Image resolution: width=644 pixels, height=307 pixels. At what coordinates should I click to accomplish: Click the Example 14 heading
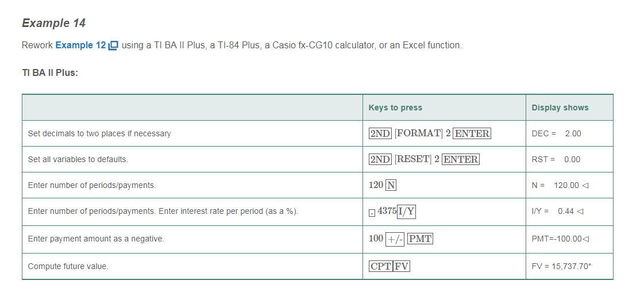tap(53, 23)
